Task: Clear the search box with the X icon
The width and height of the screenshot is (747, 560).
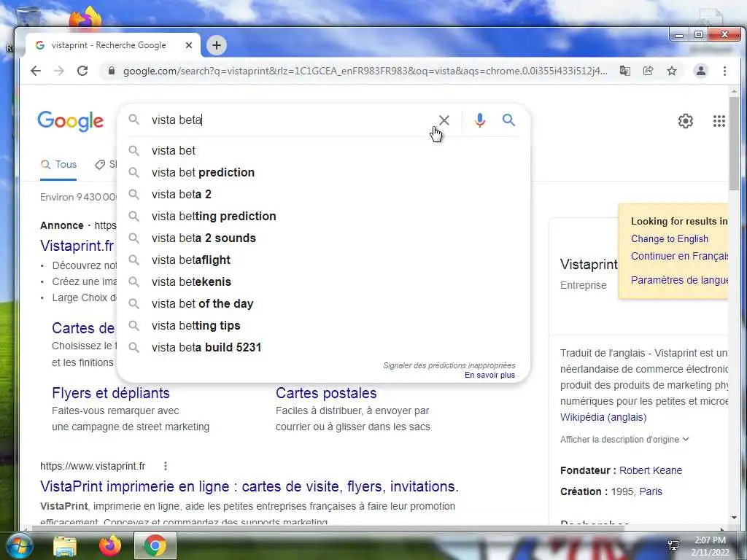Action: (x=444, y=120)
